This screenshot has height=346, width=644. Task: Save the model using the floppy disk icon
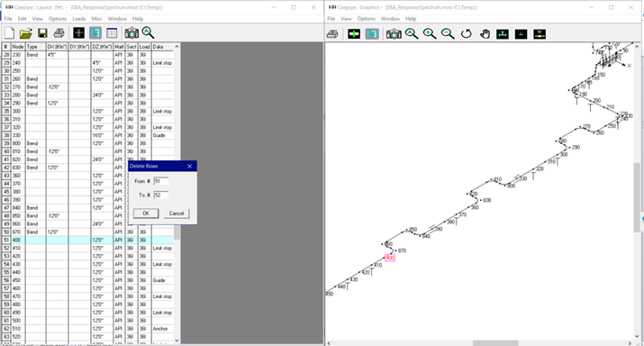click(x=42, y=32)
